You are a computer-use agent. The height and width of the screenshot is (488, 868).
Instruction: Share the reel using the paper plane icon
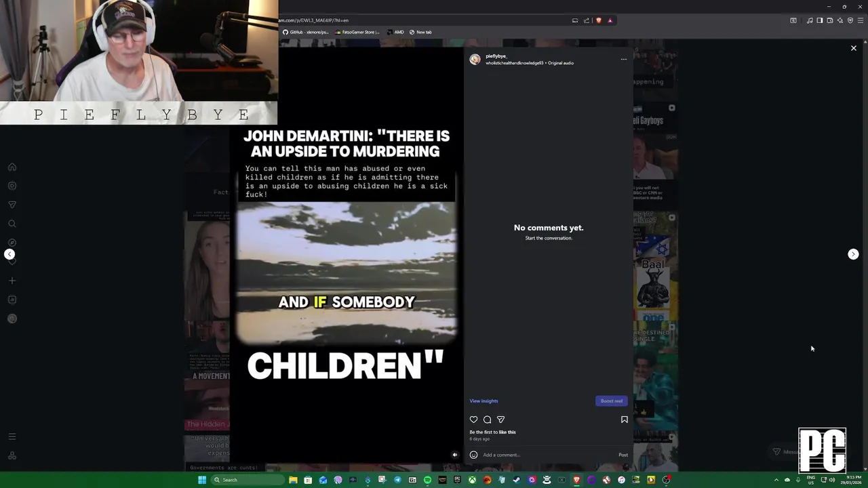pyautogui.click(x=500, y=420)
